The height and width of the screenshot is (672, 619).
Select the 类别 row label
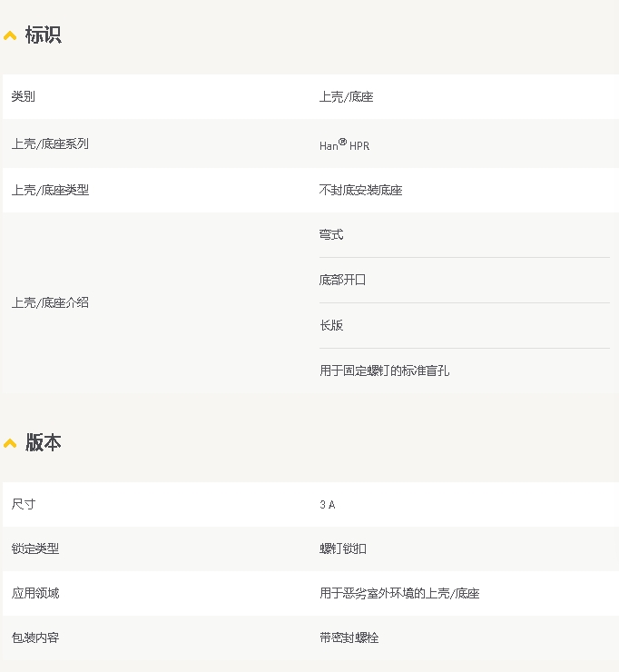point(24,96)
